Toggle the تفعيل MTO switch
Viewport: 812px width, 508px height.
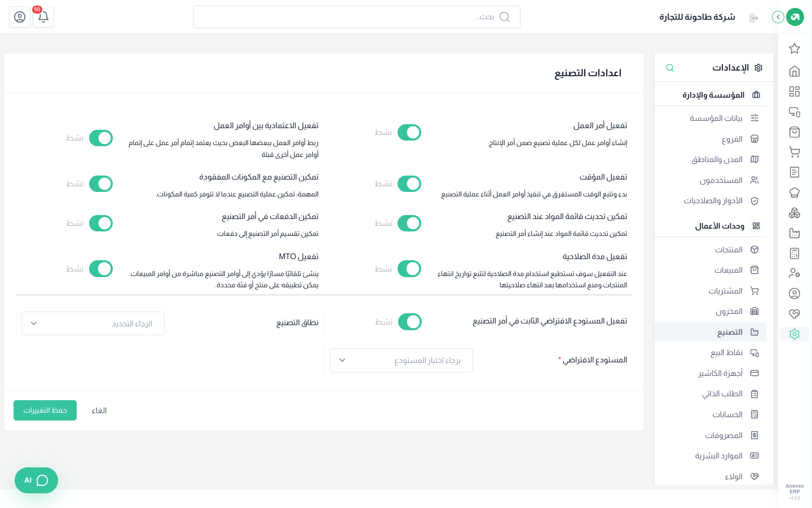pos(101,269)
